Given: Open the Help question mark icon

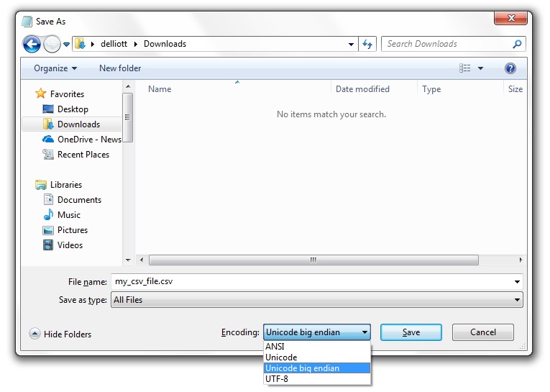Looking at the screenshot, I should point(510,68).
